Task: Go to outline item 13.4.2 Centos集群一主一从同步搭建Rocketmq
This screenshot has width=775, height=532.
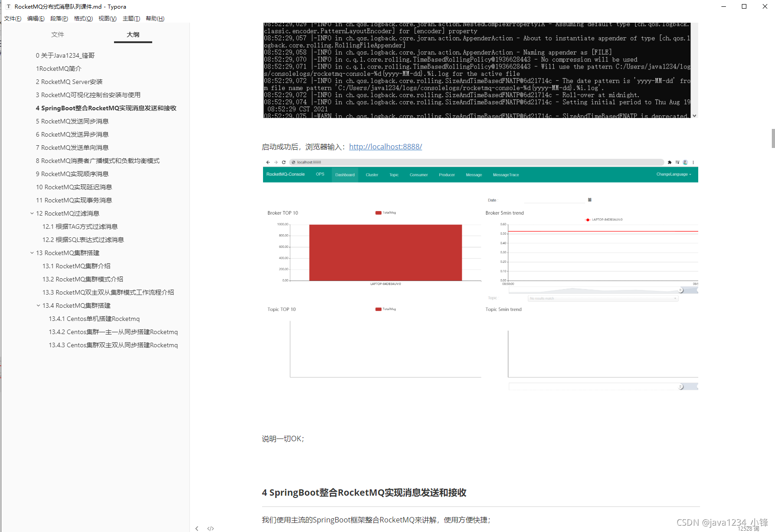Action: coord(113,332)
